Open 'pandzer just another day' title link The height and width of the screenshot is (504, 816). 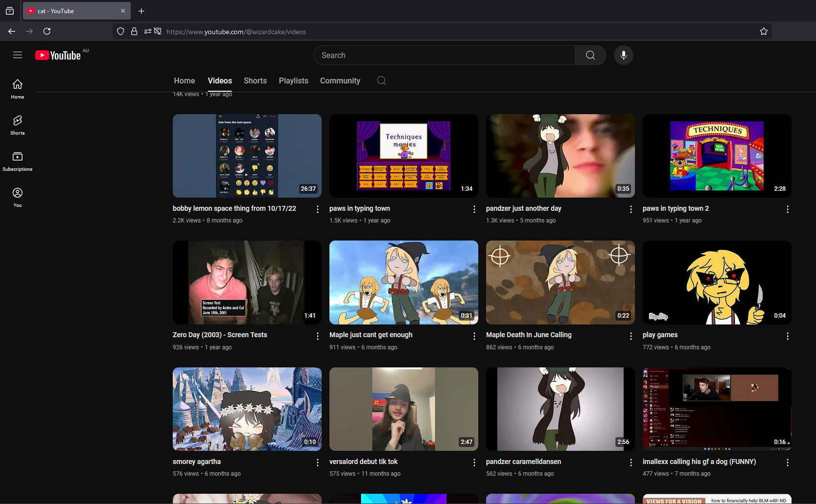(x=524, y=208)
